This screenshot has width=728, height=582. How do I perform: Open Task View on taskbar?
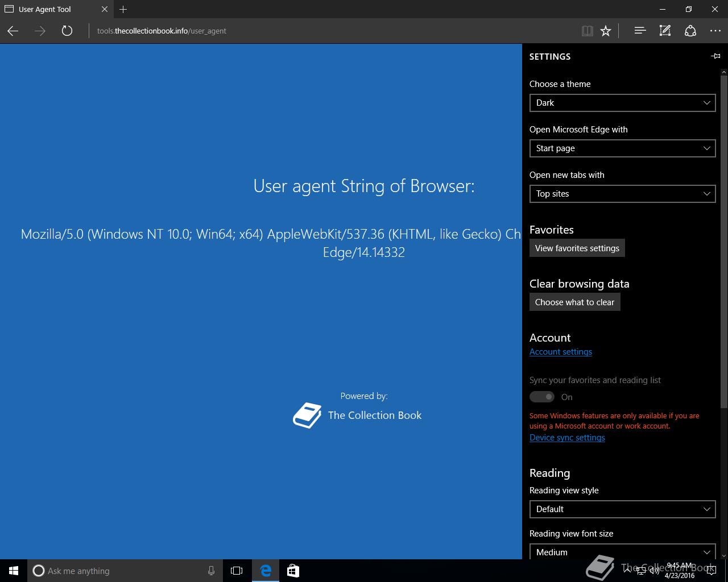(x=237, y=571)
